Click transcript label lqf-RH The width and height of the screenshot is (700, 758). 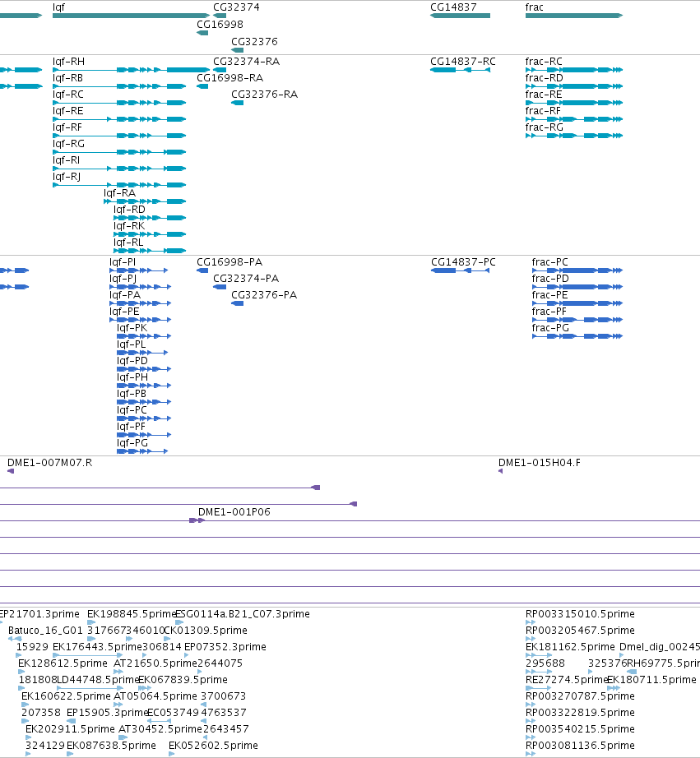point(69,62)
